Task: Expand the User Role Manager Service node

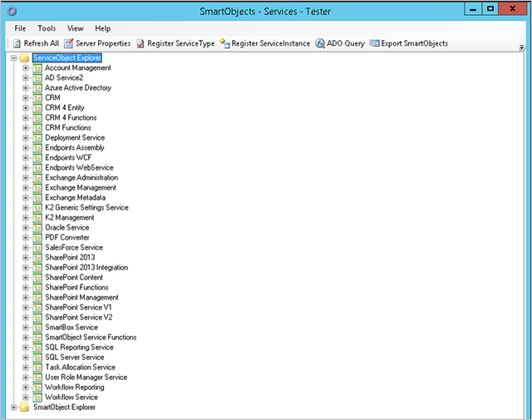Action: point(26,378)
